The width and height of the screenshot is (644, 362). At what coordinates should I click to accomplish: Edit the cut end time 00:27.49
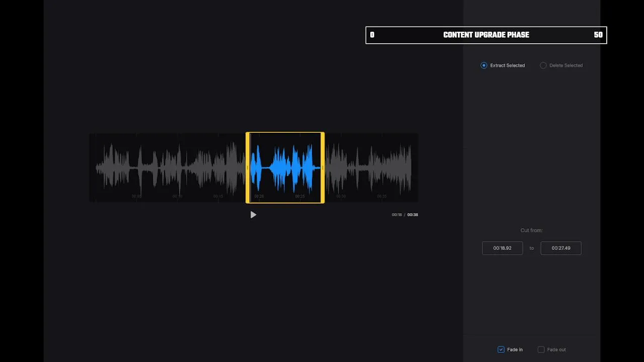[x=561, y=248]
